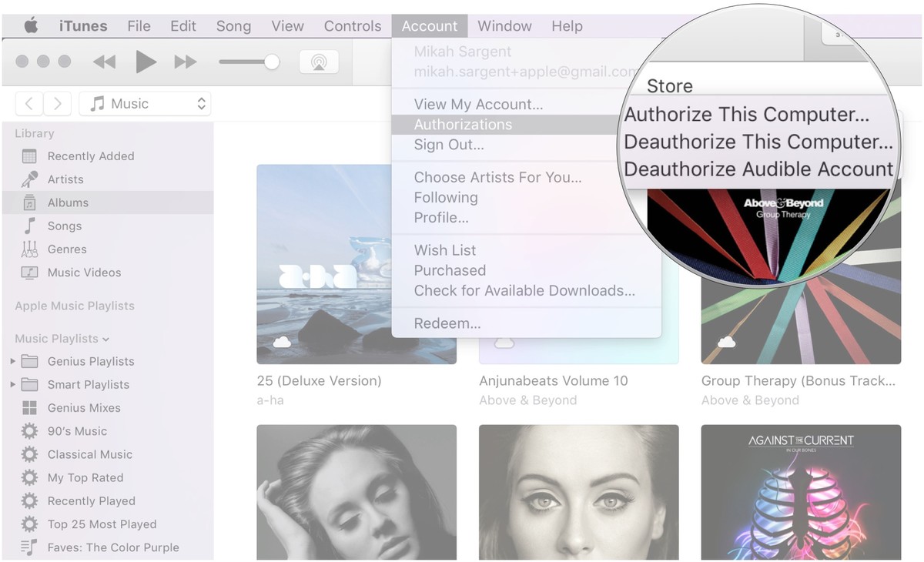Expand the Genius Playlists folder triangle
This screenshot has height=562, width=924.
(12, 361)
